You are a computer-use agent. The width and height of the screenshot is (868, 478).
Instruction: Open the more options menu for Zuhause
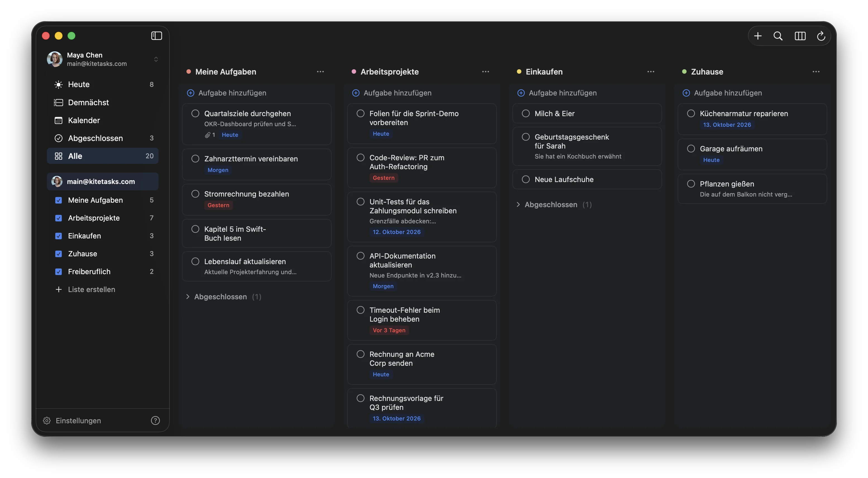point(816,72)
